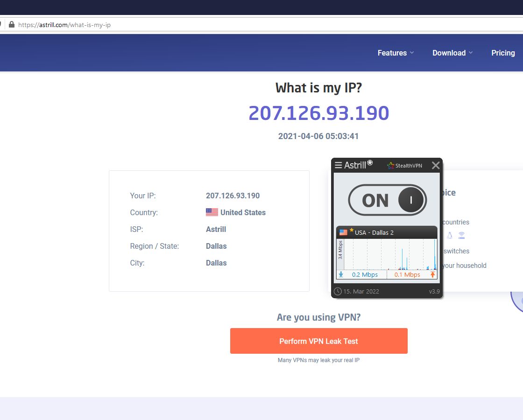This screenshot has width=523, height=420.
Task: Open the USA - Dallas 2 server selector
Action: 387,232
